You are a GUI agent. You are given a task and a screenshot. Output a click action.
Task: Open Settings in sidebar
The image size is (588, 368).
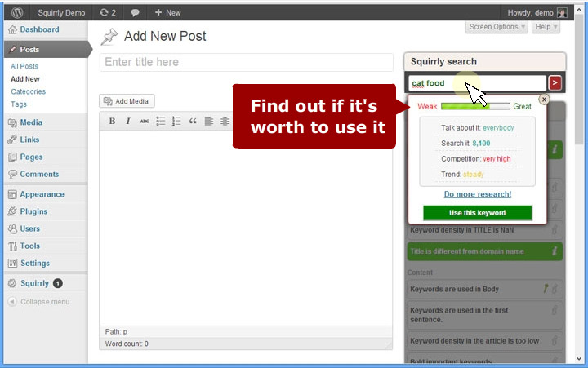point(35,263)
